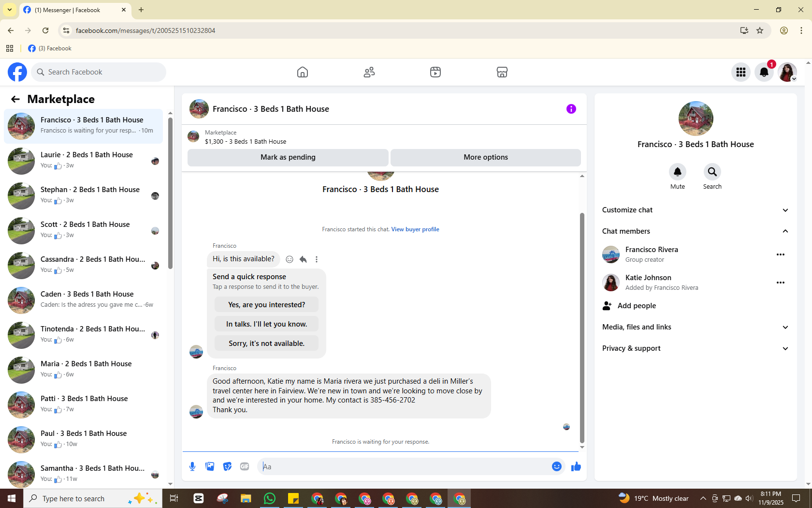Open Laurie 2 Beds 1 Bath House chat
Viewport: 812px width, 508px height.
coord(84,161)
